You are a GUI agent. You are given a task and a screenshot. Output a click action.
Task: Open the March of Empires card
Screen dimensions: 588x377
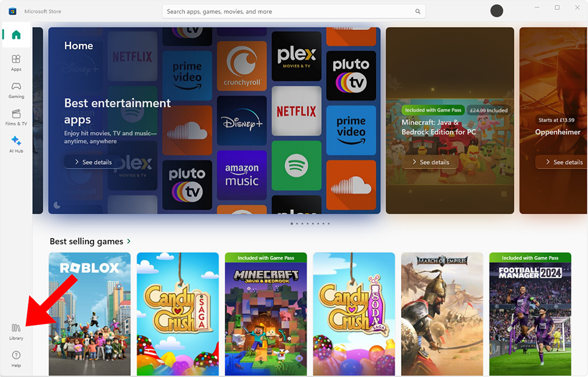coord(442,314)
